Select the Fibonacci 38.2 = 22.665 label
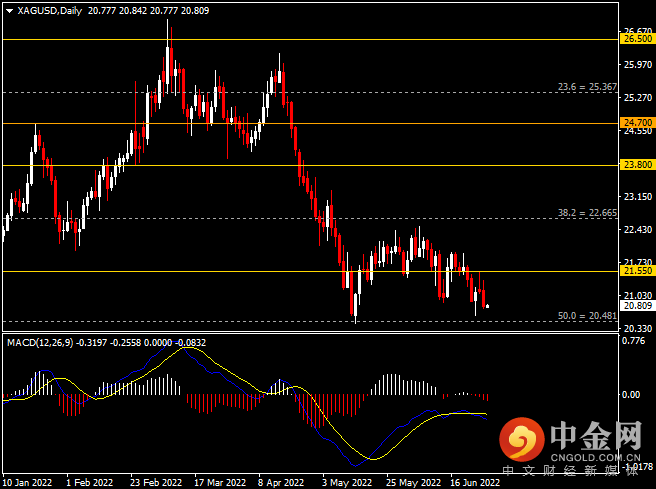Image resolution: width=656 pixels, height=489 pixels. click(x=587, y=213)
